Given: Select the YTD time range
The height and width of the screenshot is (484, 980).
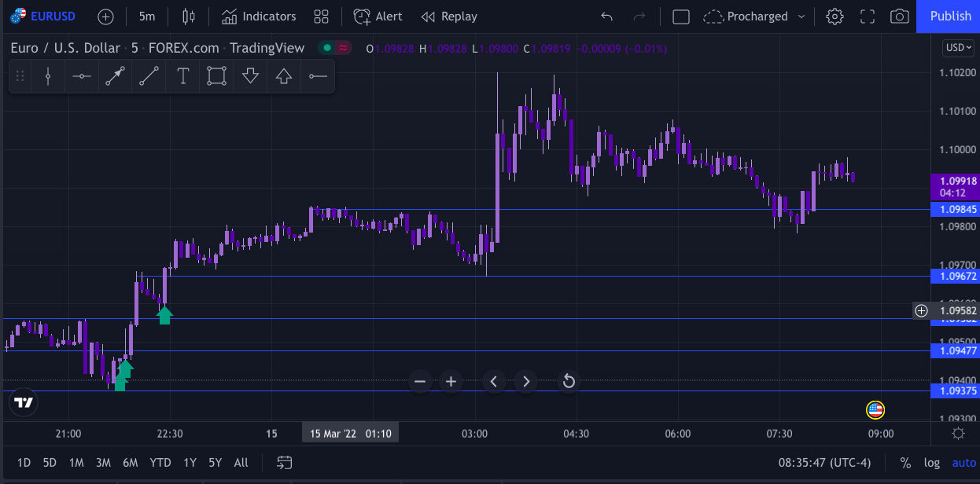Looking at the screenshot, I should point(160,463).
